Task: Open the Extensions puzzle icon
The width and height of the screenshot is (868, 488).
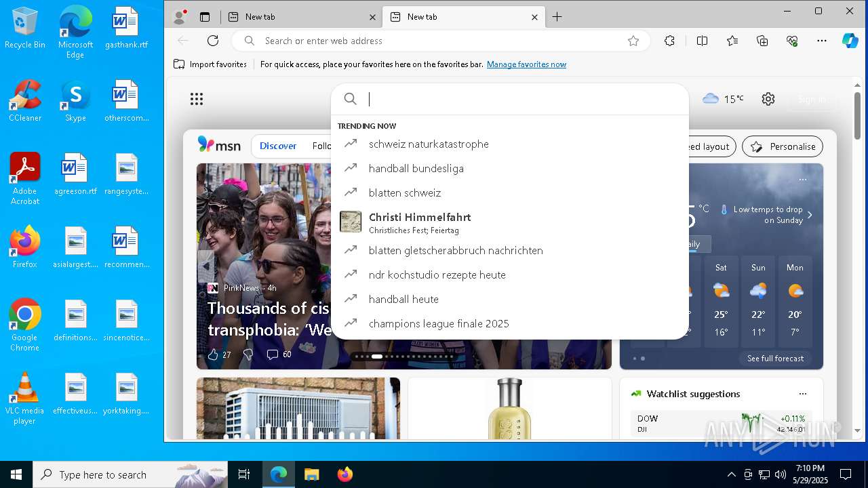Action: pos(669,41)
